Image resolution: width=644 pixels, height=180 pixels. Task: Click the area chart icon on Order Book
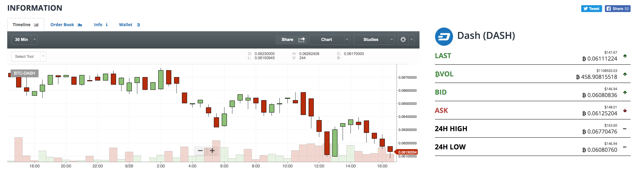coord(80,25)
